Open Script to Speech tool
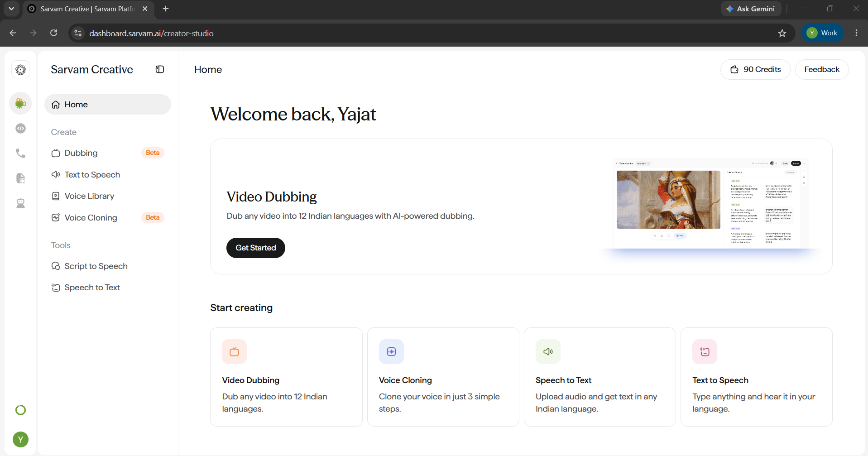The height and width of the screenshot is (456, 868). 108,266
